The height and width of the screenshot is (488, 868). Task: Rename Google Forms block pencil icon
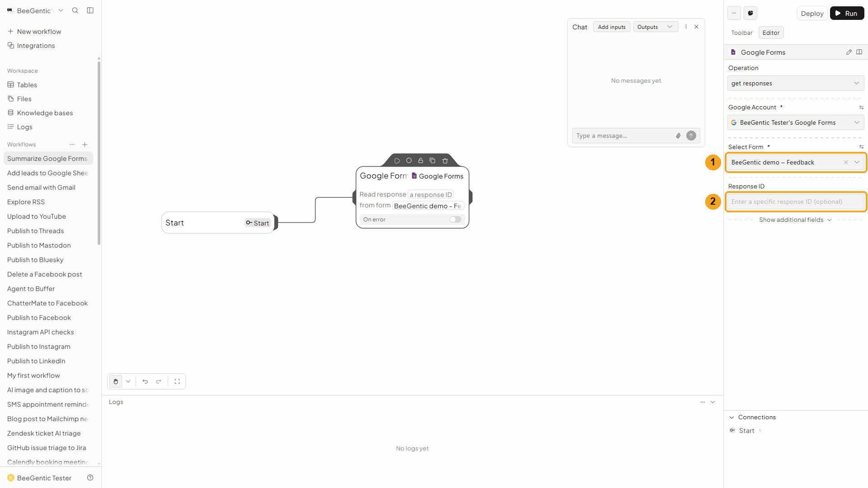[x=849, y=52]
